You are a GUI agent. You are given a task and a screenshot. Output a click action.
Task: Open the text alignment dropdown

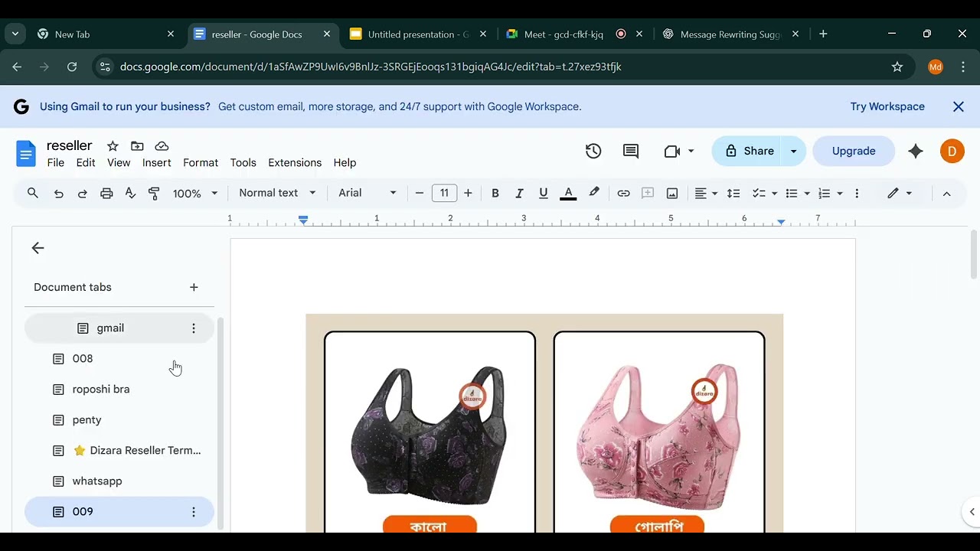click(706, 194)
